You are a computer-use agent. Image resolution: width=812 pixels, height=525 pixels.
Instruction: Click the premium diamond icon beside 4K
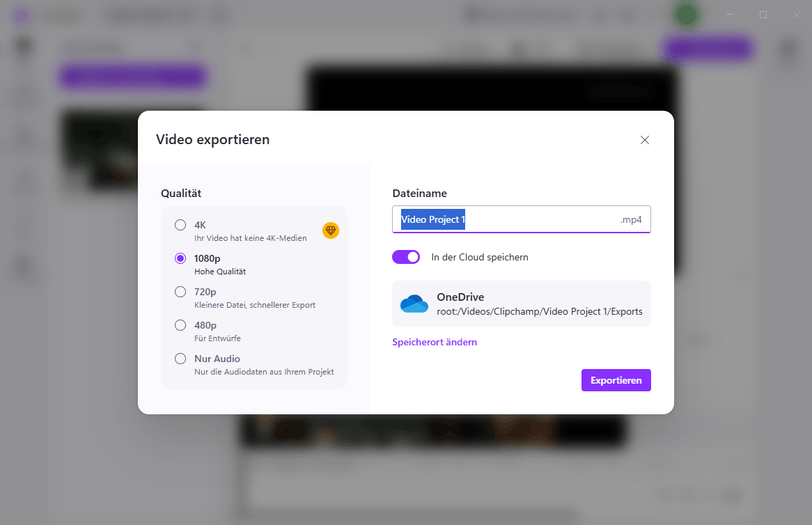[x=331, y=230]
